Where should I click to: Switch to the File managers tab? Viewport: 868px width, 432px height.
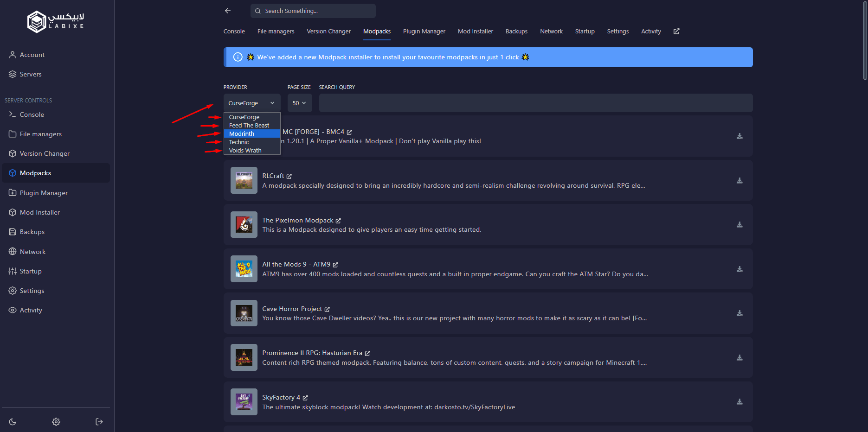[x=276, y=32]
